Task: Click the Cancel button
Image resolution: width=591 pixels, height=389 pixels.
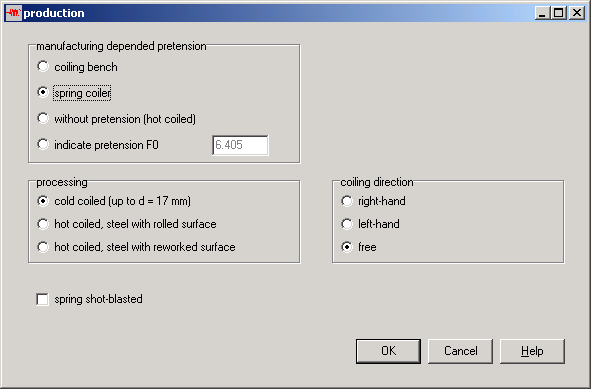Action: point(460,351)
